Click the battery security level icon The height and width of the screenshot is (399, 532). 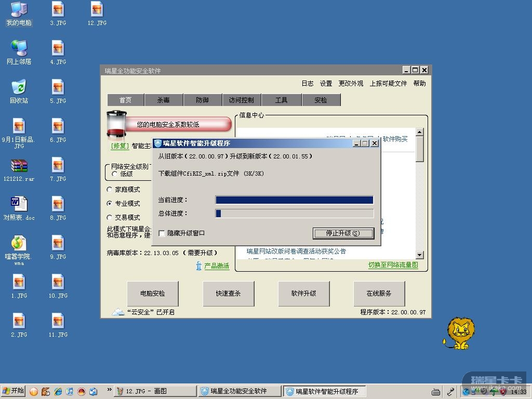tap(116, 125)
